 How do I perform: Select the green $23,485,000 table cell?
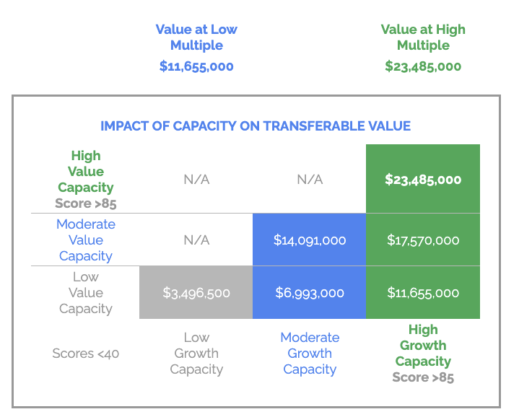coord(423,180)
